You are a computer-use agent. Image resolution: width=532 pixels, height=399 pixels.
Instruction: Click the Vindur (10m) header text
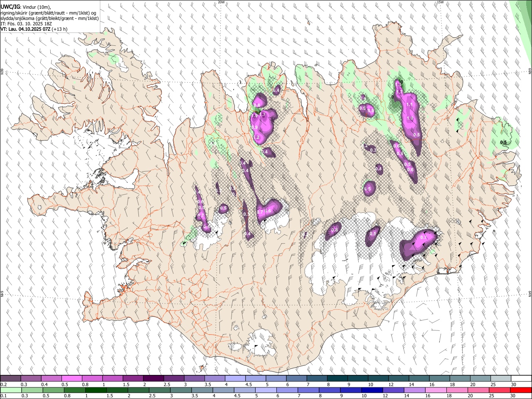[x=36, y=7]
